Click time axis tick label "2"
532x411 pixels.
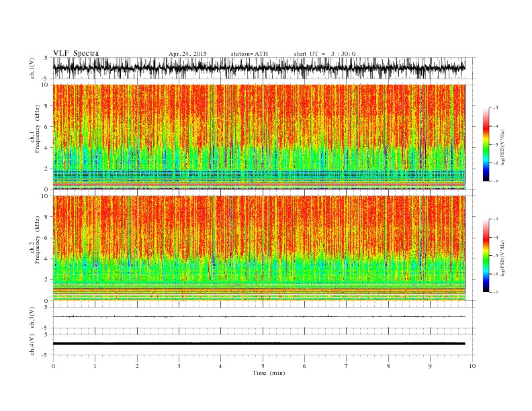[x=137, y=366]
